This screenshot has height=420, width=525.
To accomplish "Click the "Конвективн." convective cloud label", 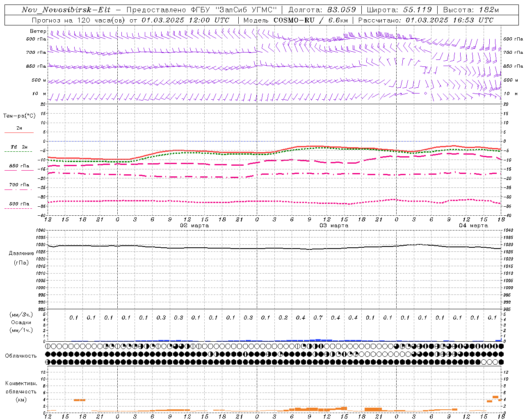I will 21,383.
